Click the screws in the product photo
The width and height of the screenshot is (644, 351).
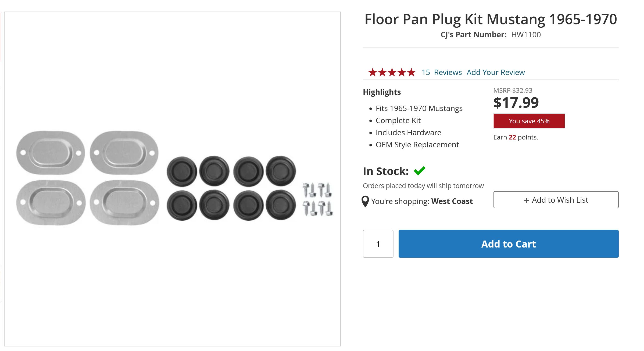[x=317, y=199]
